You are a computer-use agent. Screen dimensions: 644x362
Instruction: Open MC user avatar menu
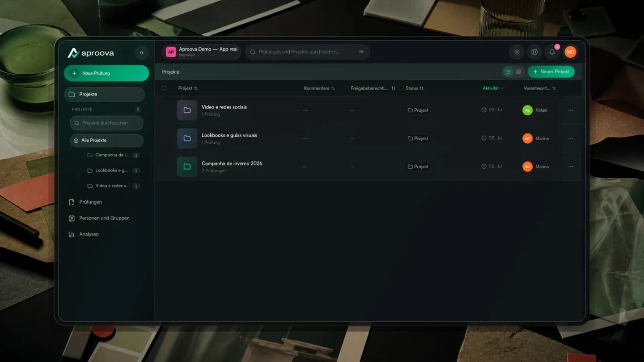coord(570,52)
